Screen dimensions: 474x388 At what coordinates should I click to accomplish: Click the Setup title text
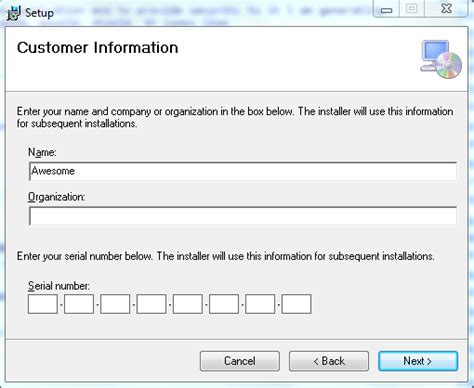click(x=39, y=13)
